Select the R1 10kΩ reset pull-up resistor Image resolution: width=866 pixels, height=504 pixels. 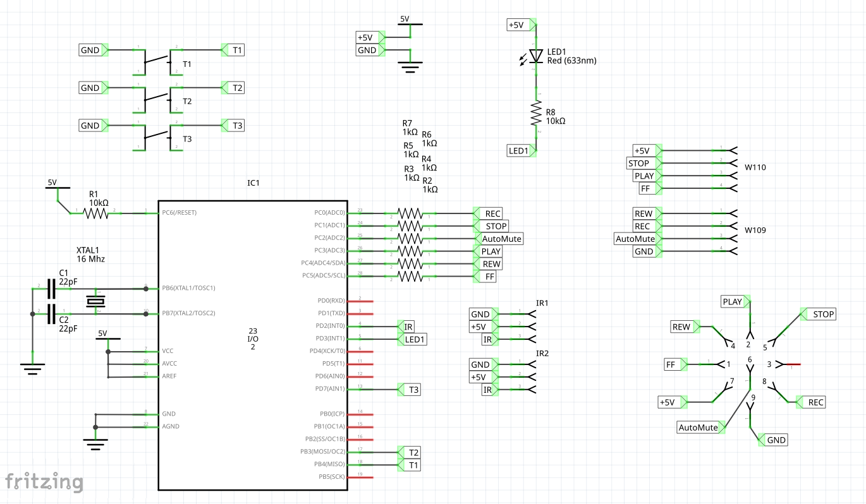click(x=95, y=213)
